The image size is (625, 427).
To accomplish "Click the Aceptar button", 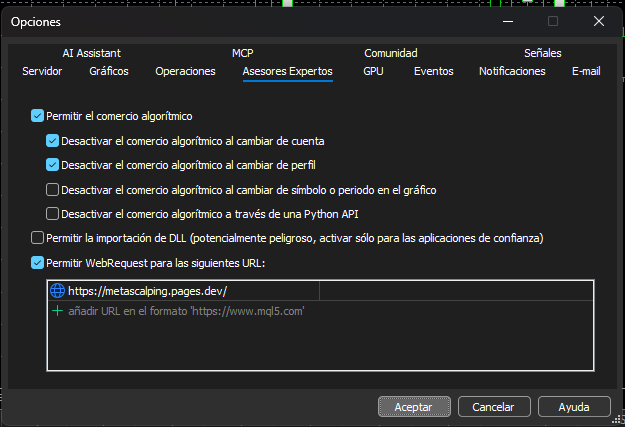I will click(414, 407).
